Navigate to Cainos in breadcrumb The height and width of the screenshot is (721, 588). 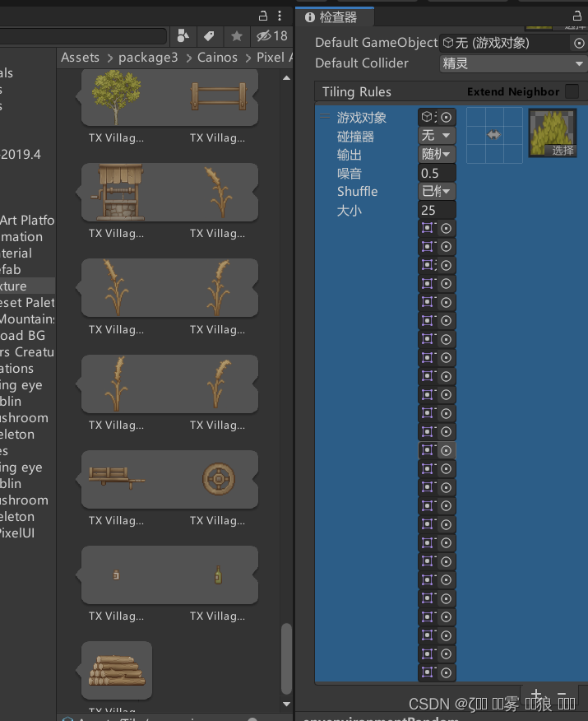(x=217, y=58)
